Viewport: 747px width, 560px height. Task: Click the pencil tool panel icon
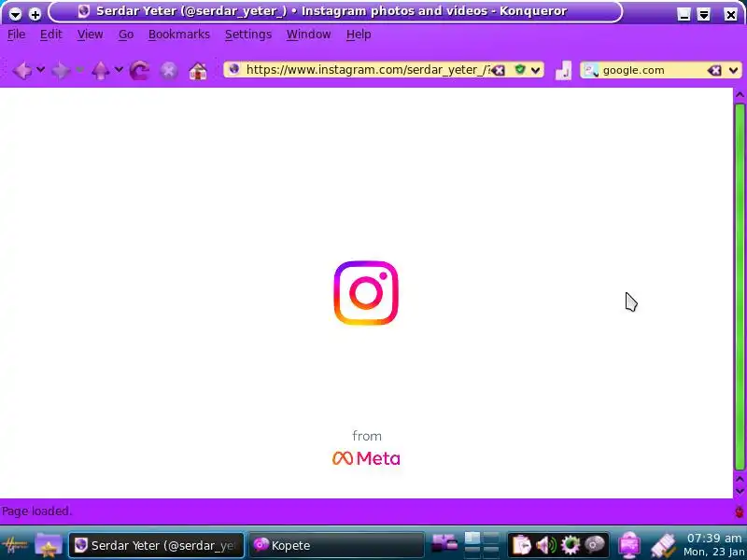[x=663, y=546]
